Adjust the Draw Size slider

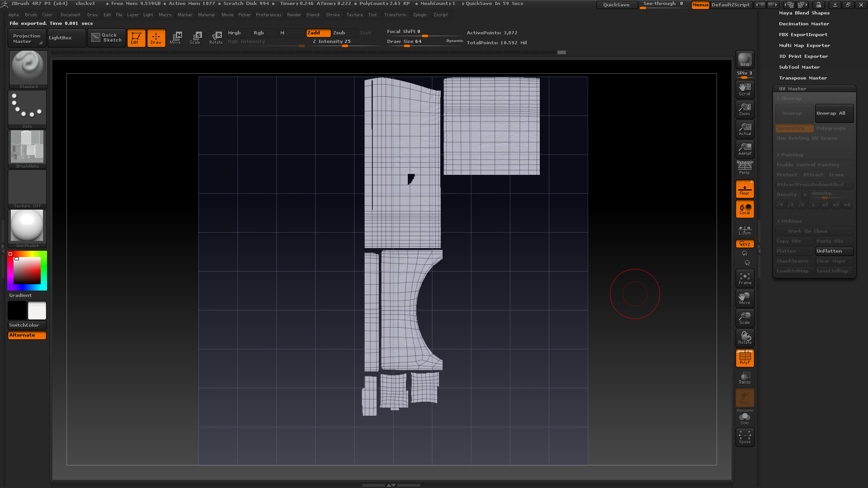(x=425, y=42)
